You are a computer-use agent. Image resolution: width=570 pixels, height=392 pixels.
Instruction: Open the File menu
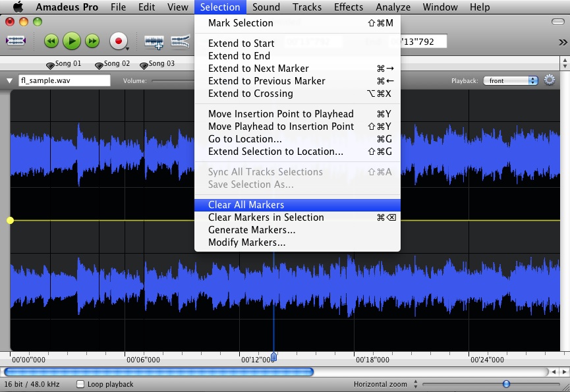point(118,7)
